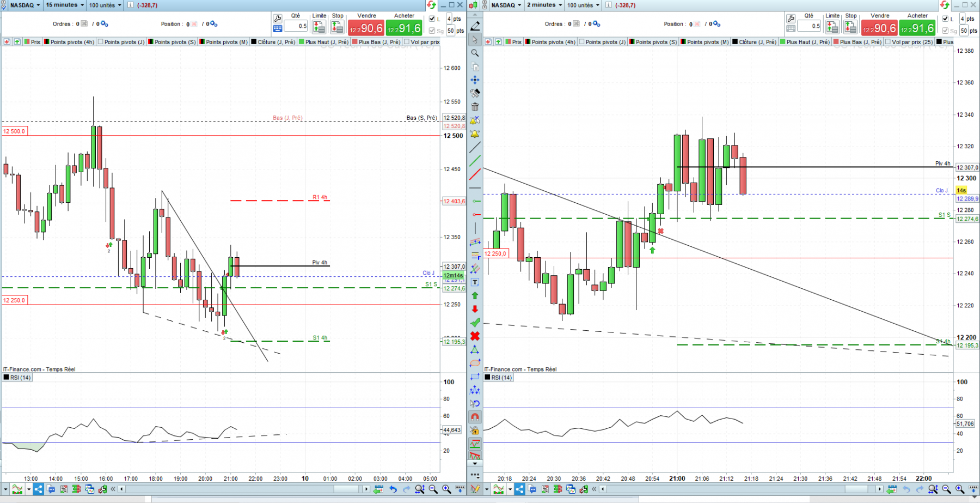Select the Plus Haut (J, Pré) tab on right chart
Image resolution: width=980 pixels, height=503 pixels.
point(804,42)
